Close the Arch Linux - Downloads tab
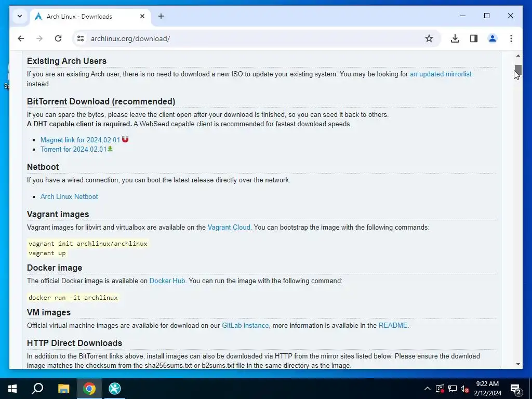This screenshot has height=399, width=532. pos(142,16)
